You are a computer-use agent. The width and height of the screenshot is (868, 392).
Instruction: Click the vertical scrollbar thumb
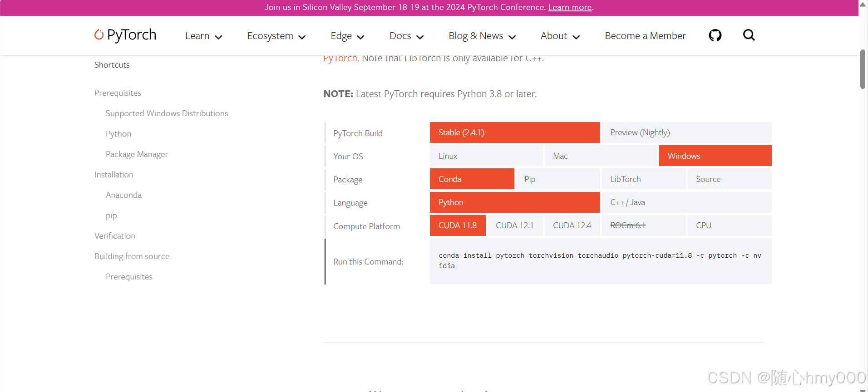tap(863, 69)
